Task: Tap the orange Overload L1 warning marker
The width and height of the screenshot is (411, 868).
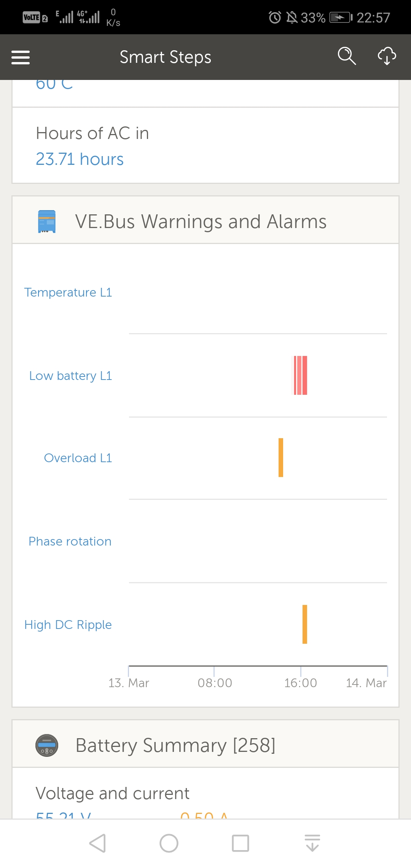Action: 281,458
